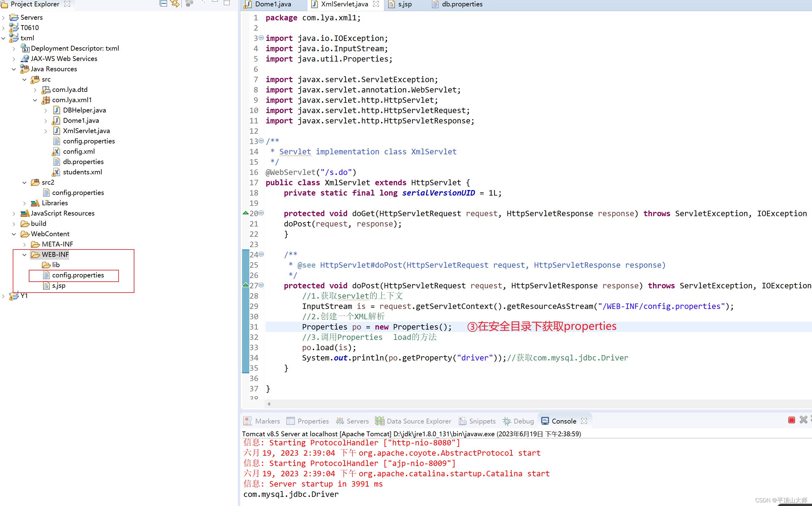Collapse all projects in Project Explorer toolbar
Image resolution: width=812 pixels, height=506 pixels.
coord(163,3)
